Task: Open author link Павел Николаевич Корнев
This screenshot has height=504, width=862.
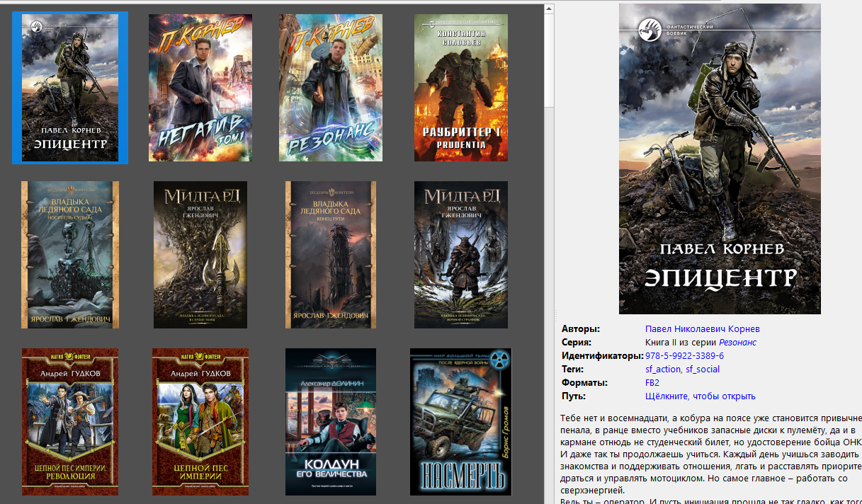Action: (x=702, y=329)
